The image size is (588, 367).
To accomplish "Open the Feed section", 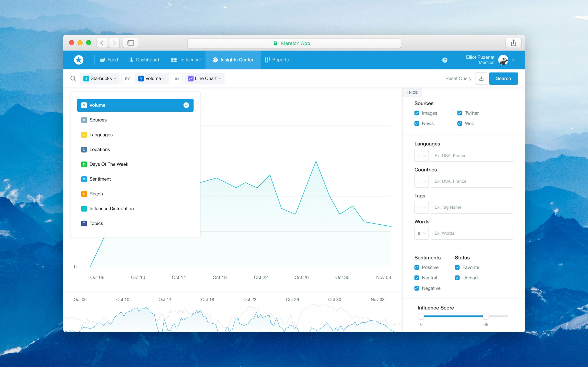I will [x=109, y=60].
